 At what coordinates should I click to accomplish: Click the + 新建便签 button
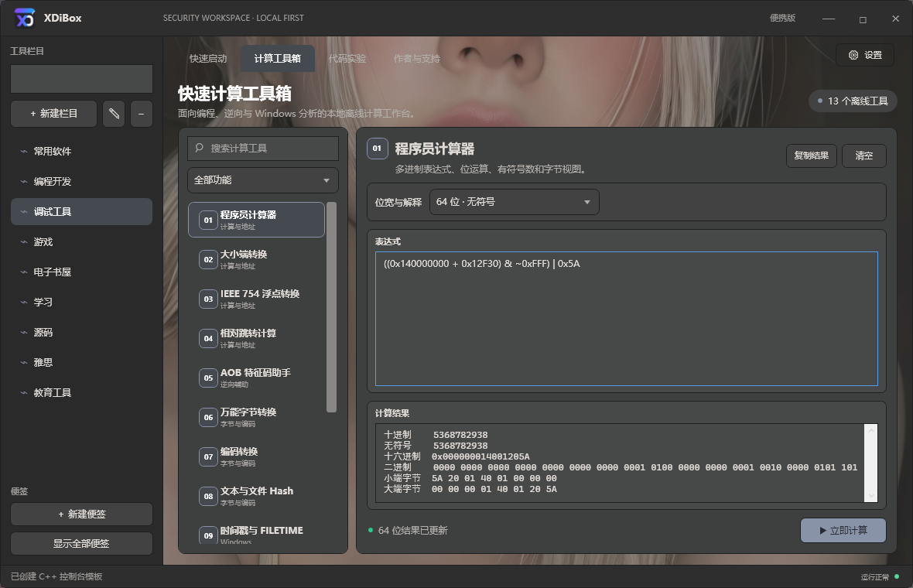(81, 514)
